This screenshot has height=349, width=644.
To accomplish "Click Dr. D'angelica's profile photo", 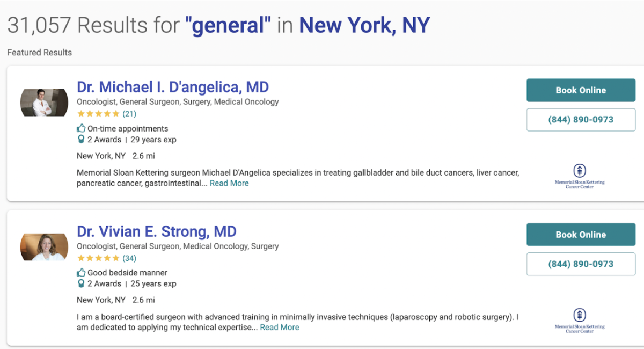I will click(43, 102).
